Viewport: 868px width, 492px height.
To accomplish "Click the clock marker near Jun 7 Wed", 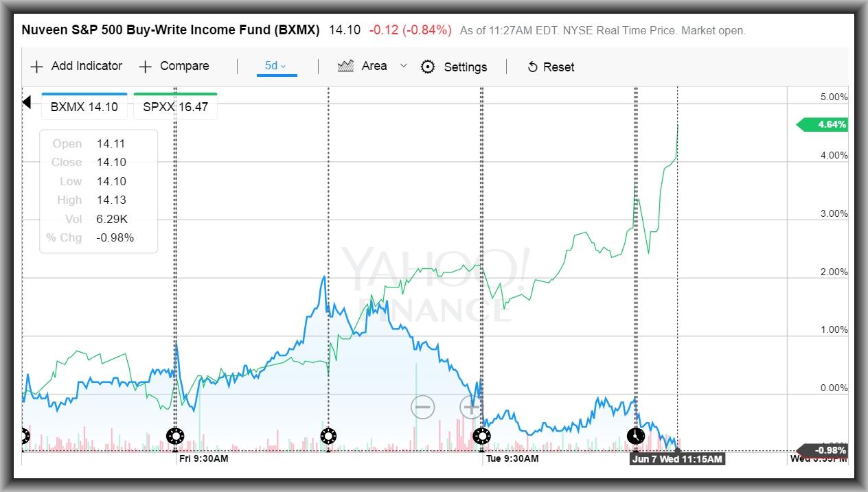I will click(636, 435).
